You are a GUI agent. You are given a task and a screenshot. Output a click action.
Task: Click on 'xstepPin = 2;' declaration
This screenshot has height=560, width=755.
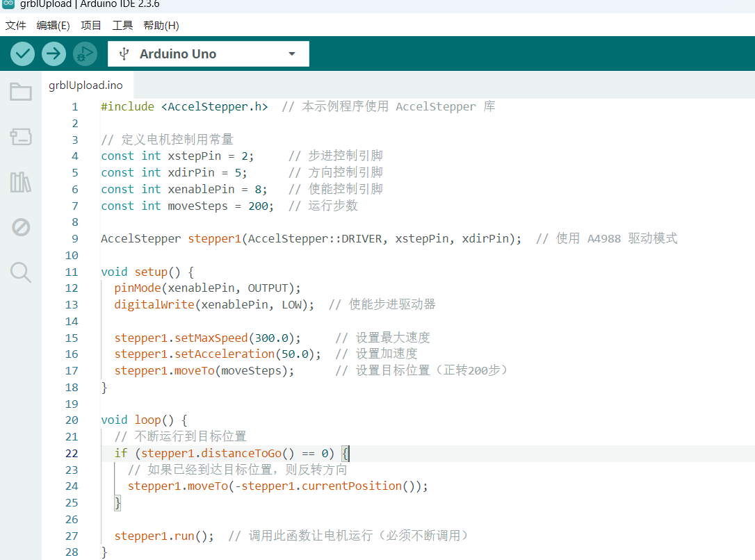tap(211, 156)
